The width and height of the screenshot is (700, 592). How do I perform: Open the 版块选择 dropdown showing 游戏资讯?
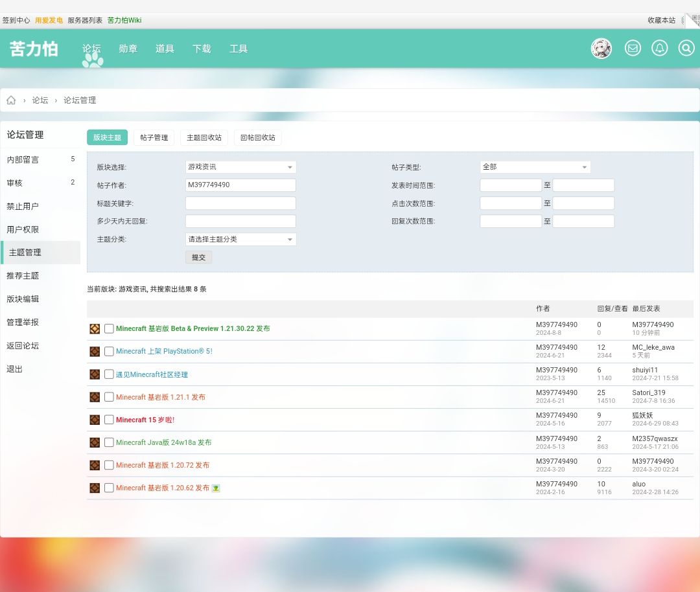coord(240,167)
